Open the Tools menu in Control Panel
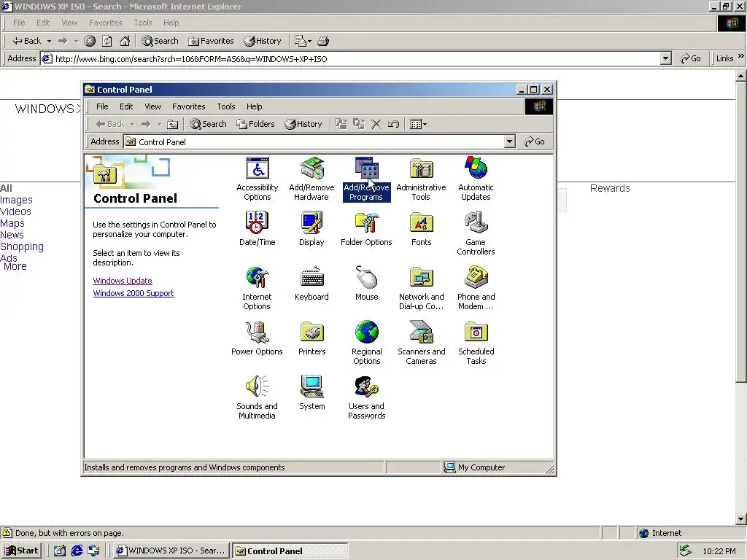The image size is (747, 560). click(x=226, y=106)
